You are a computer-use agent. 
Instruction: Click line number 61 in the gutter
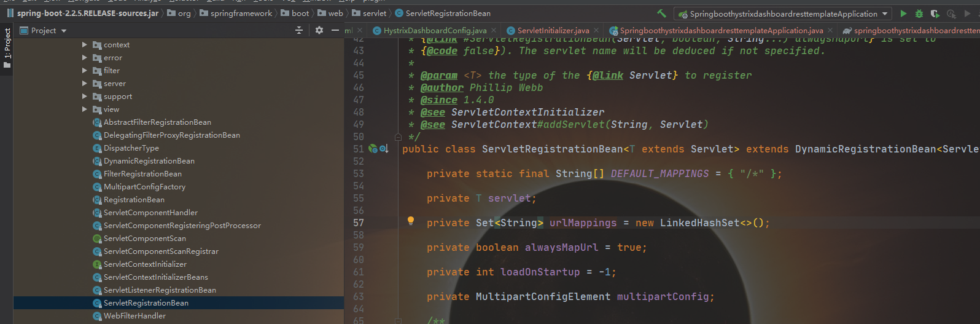[x=359, y=272]
